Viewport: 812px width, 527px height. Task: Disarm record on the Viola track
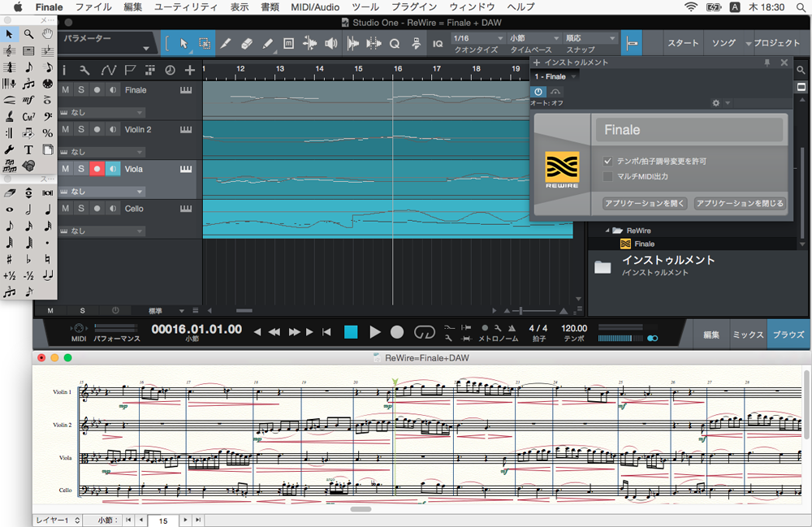tap(97, 169)
